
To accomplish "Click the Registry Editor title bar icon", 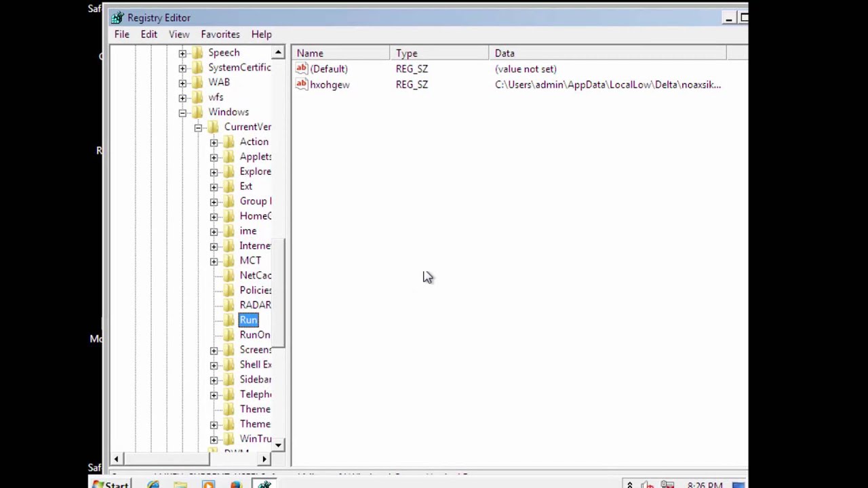I will 117,18.
